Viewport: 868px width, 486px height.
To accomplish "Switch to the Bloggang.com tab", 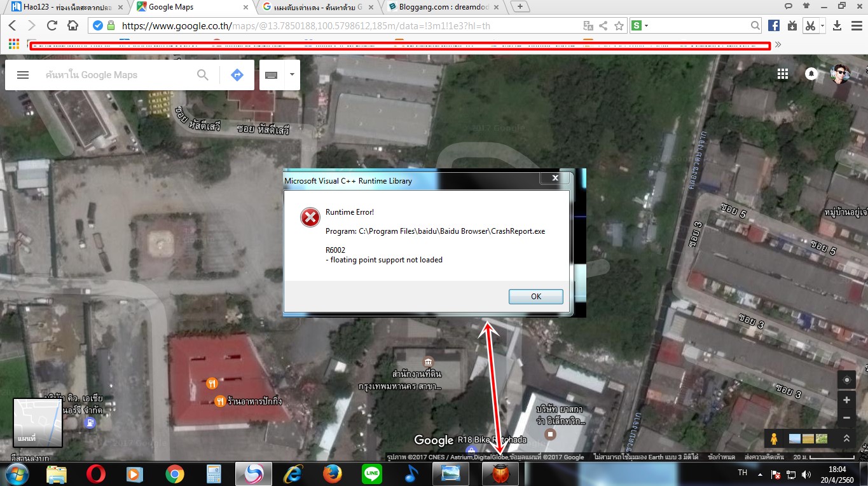I will [443, 7].
